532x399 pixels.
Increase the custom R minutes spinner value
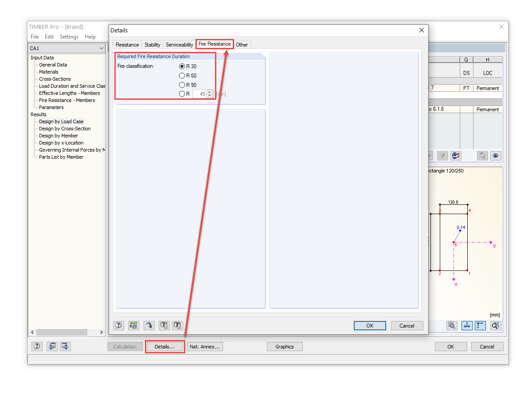click(210, 92)
